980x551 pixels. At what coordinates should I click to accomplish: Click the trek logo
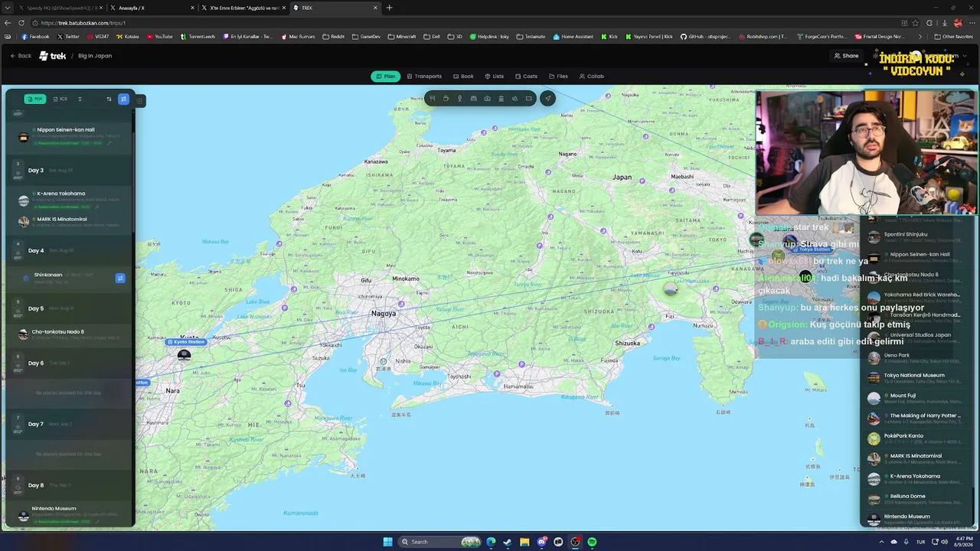coord(53,56)
